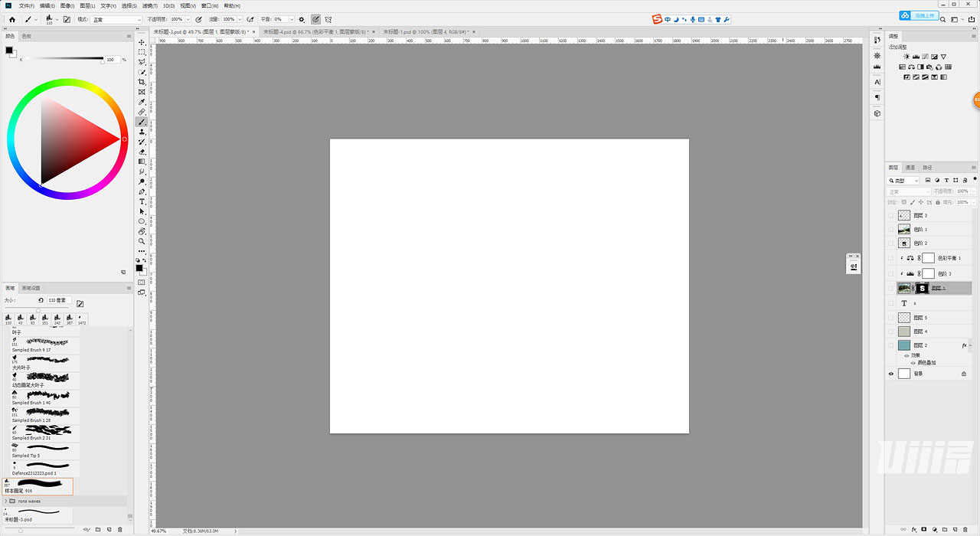Select the Crop tool

click(142, 82)
